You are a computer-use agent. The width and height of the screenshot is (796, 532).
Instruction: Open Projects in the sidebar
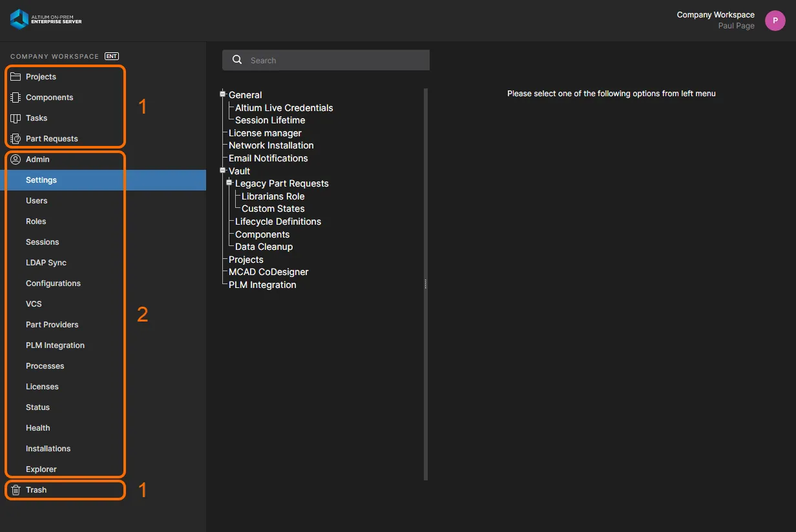point(41,77)
